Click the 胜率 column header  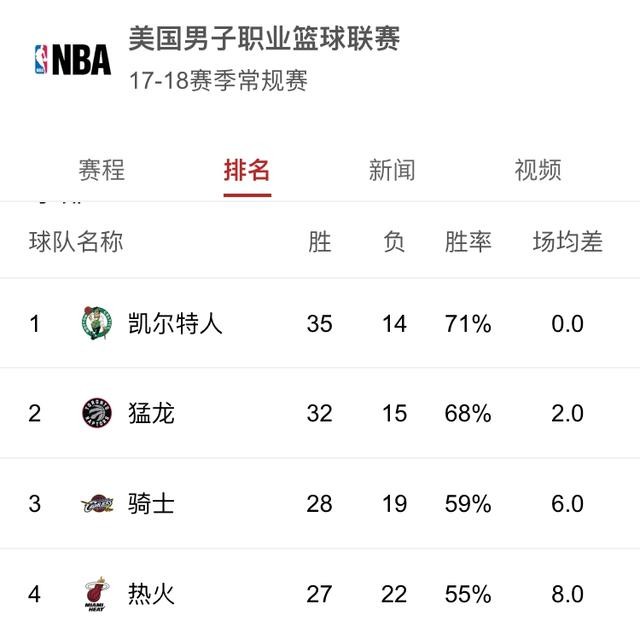point(468,242)
